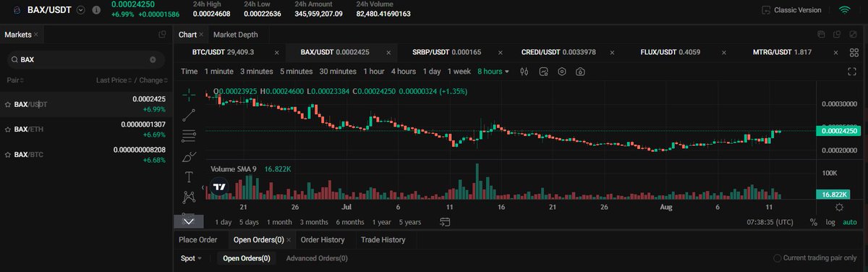
Task: Set chart range to 1 day
Action: coord(223,222)
